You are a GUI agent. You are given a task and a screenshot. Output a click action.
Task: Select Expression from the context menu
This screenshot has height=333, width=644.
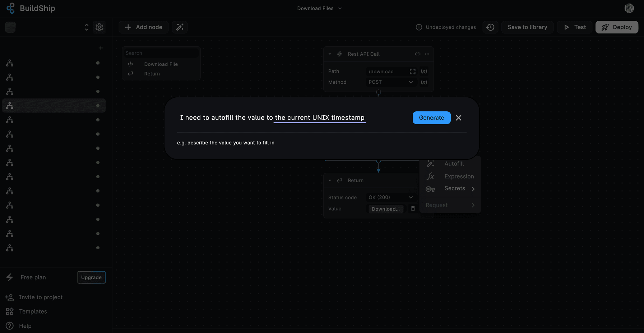459,176
